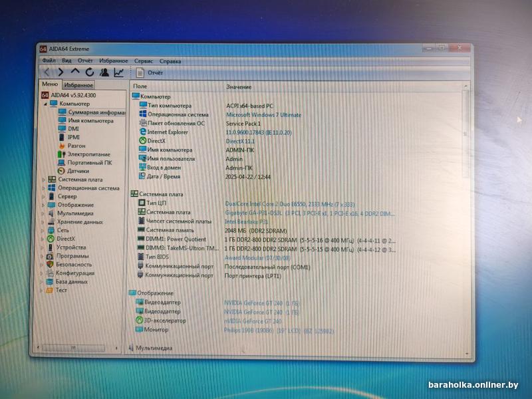Click the База данных icon in tree
The image size is (532, 399).
pos(49,281)
